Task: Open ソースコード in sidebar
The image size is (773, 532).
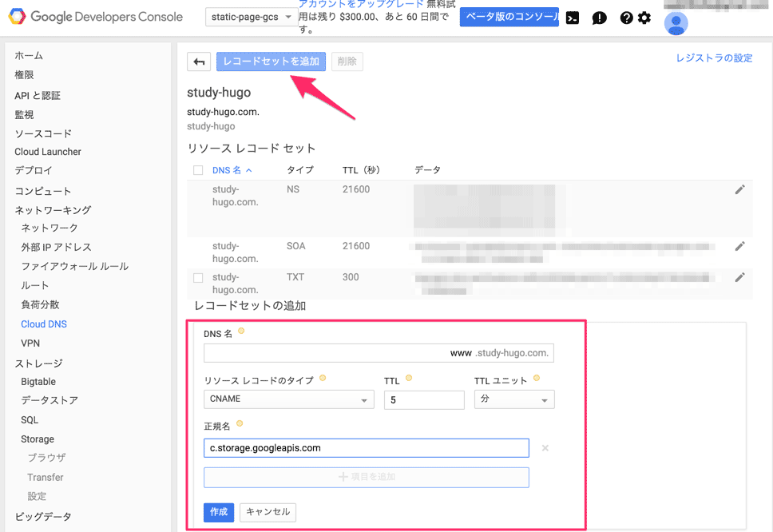Action: 43,133
